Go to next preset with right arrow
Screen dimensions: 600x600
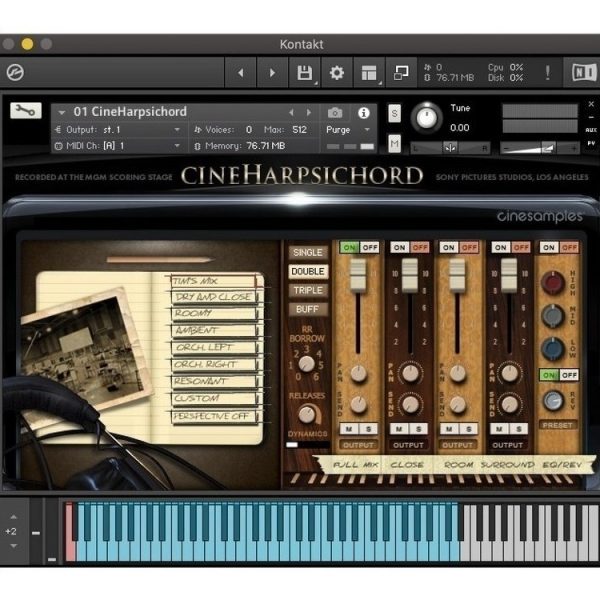point(272,73)
